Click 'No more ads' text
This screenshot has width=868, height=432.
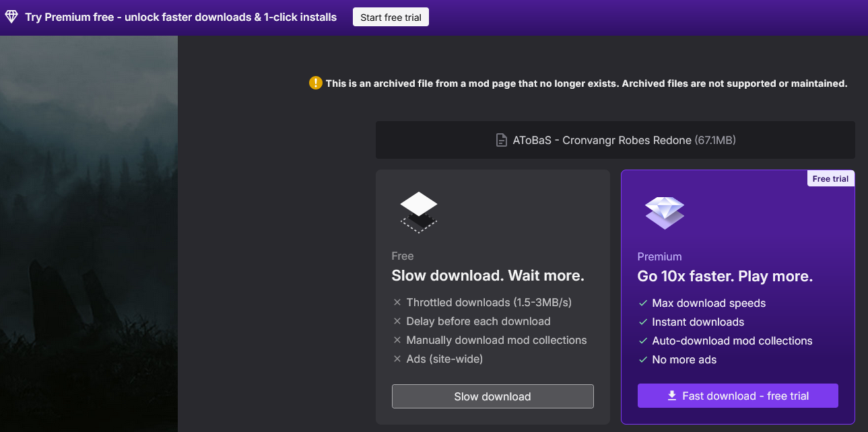point(684,360)
